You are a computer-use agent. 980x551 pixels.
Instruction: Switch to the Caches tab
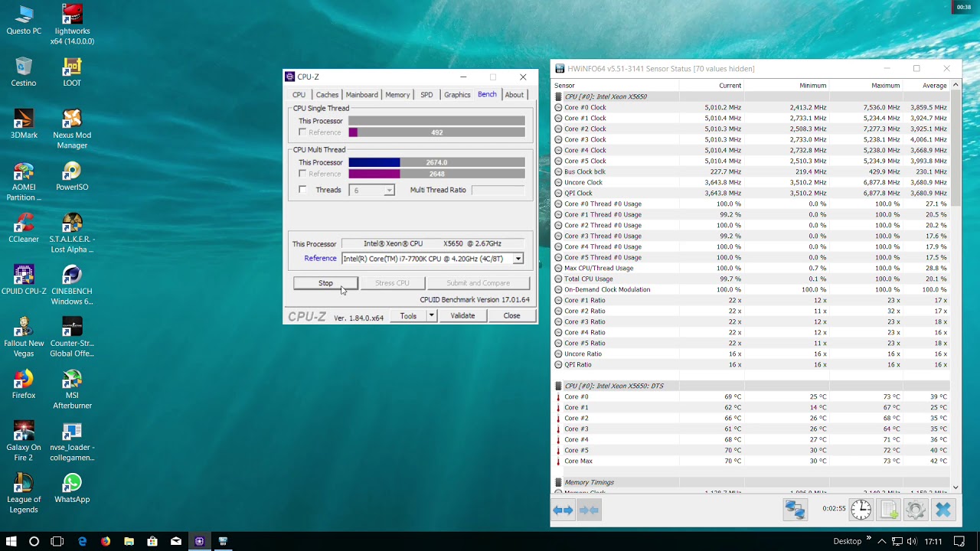pyautogui.click(x=327, y=95)
